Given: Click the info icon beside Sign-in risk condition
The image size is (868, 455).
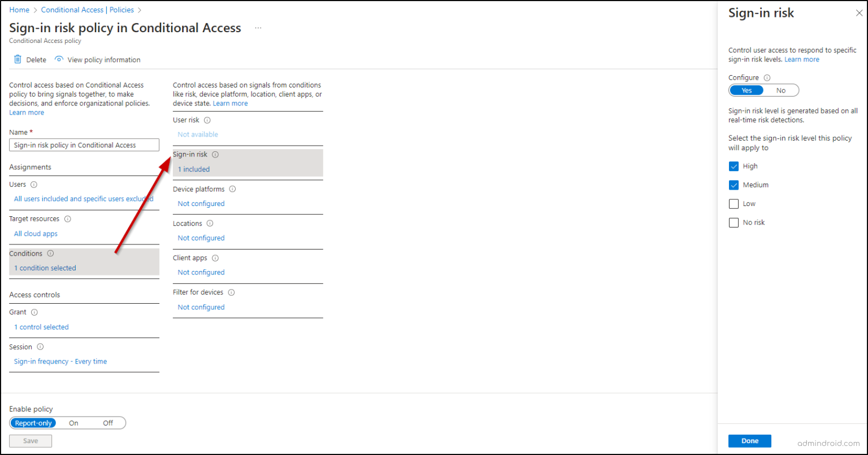Looking at the screenshot, I should click(x=214, y=154).
